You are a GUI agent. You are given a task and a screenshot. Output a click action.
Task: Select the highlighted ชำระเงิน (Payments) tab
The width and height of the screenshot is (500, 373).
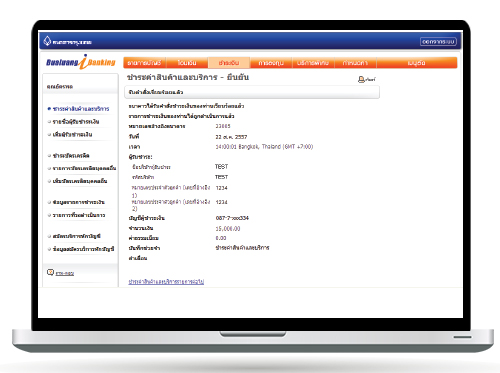click(229, 63)
